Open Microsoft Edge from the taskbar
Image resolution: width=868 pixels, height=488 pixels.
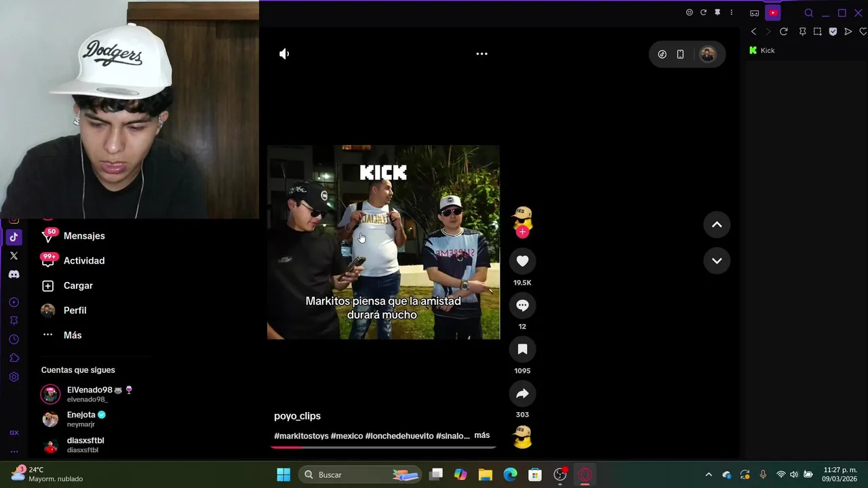(510, 474)
